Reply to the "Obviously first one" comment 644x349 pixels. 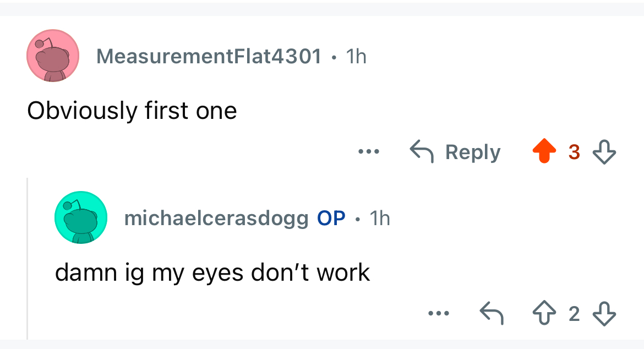tap(456, 152)
